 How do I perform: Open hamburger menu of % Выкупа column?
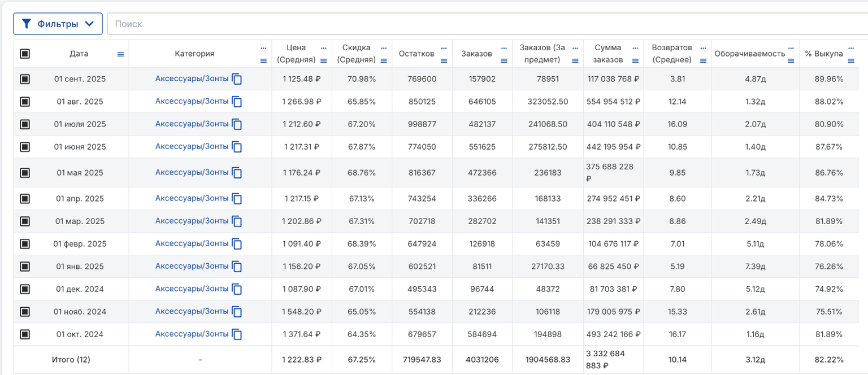pyautogui.click(x=851, y=60)
